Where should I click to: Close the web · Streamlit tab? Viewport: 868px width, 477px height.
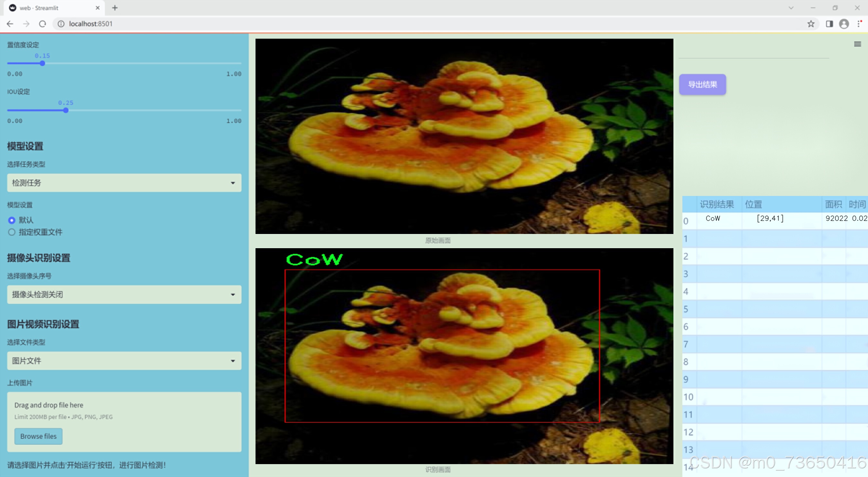(x=98, y=8)
